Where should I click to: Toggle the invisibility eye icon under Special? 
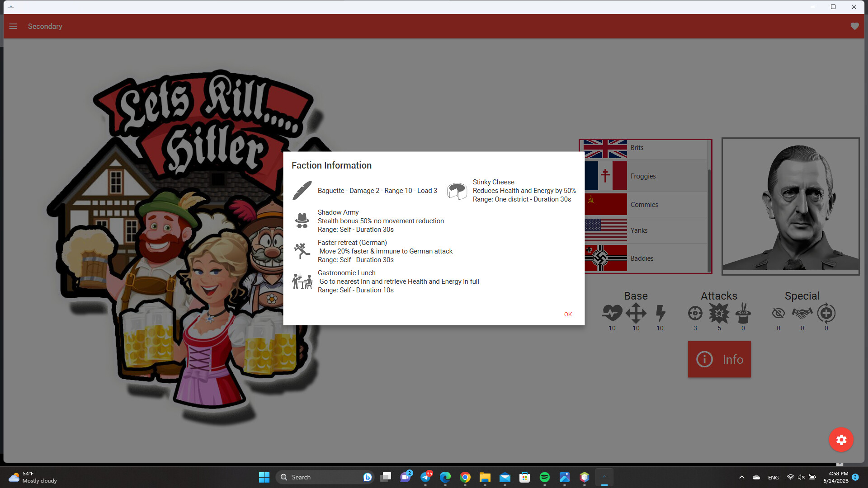click(x=778, y=314)
